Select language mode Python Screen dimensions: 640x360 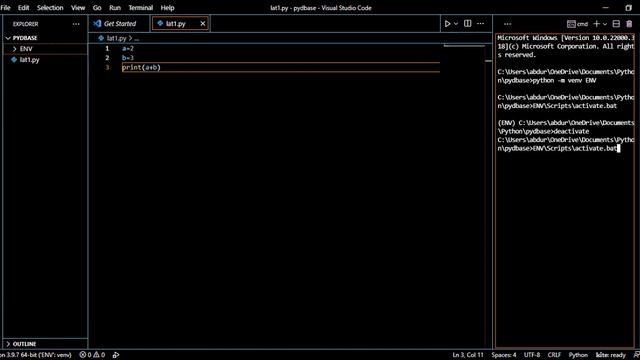click(578, 355)
